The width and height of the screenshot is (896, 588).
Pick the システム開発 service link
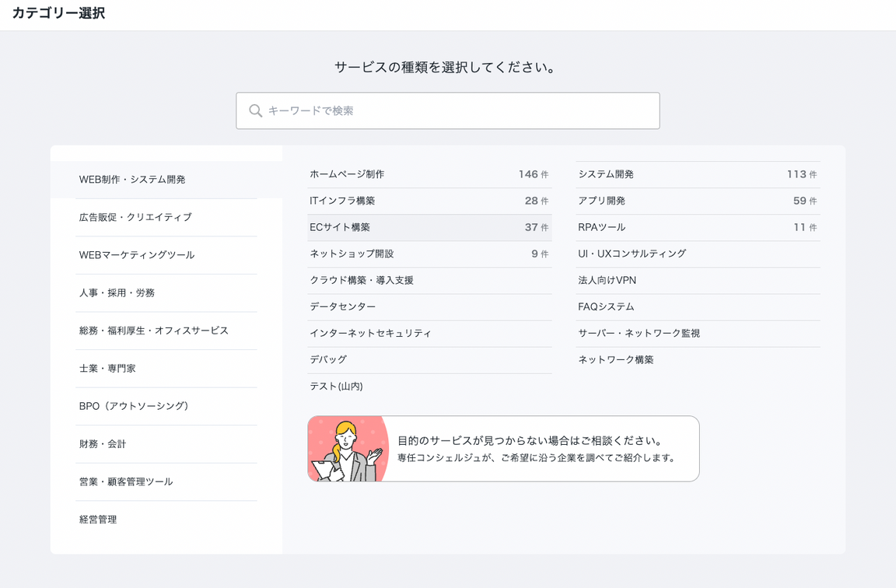coord(606,174)
